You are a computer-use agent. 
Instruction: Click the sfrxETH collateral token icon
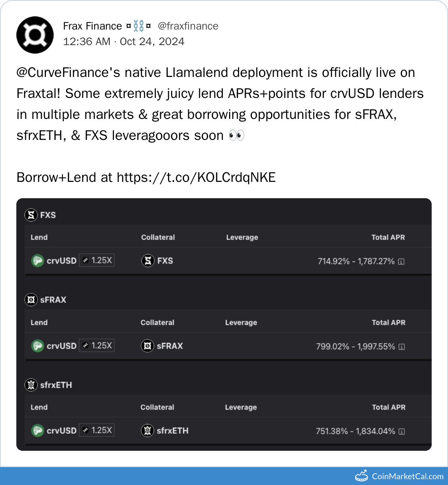pyautogui.click(x=147, y=430)
